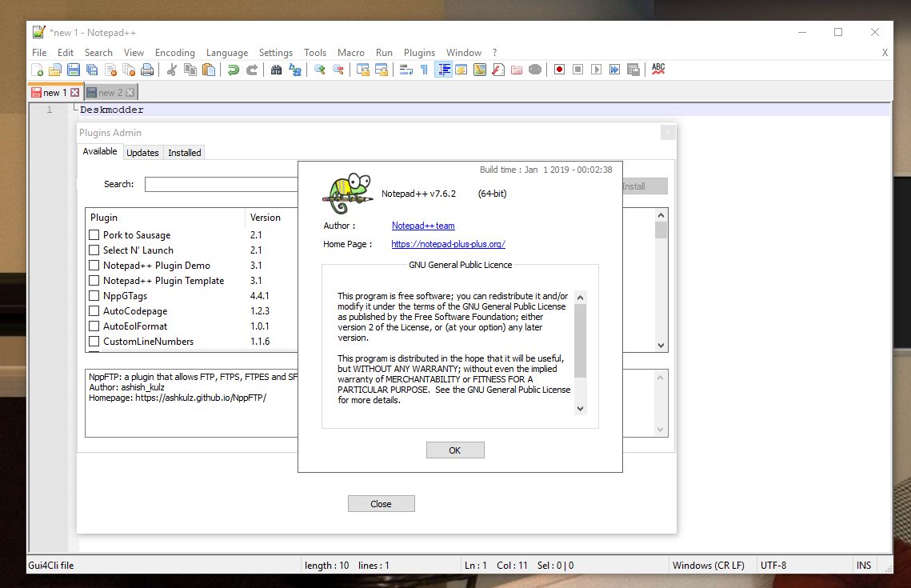
Task: Click the Function List toolbar icon
Action: tap(498, 70)
